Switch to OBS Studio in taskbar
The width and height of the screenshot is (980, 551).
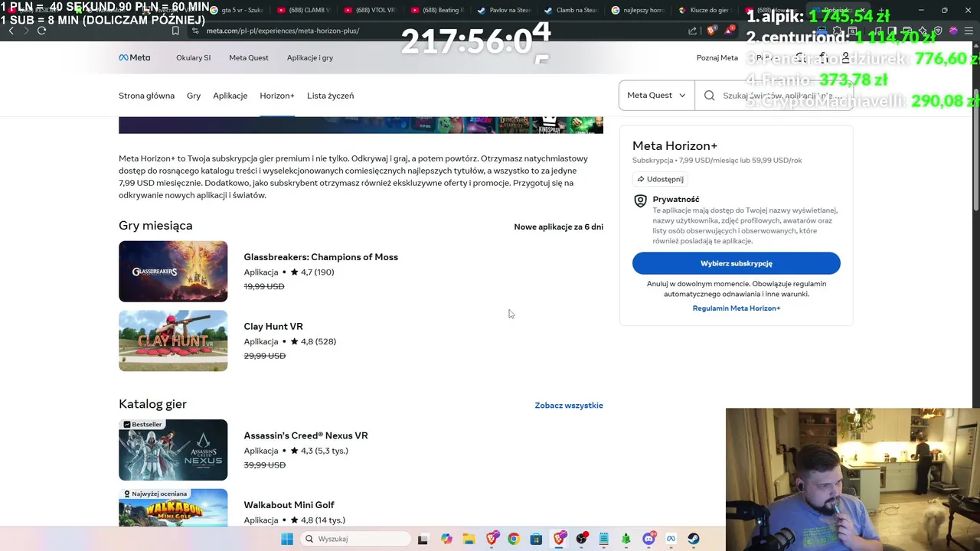tap(581, 539)
